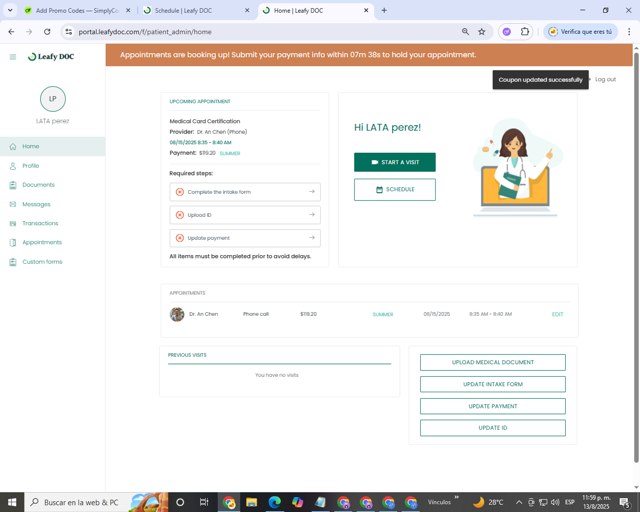Click arrow on Update payment step
The width and height of the screenshot is (640, 512).
pyautogui.click(x=312, y=238)
